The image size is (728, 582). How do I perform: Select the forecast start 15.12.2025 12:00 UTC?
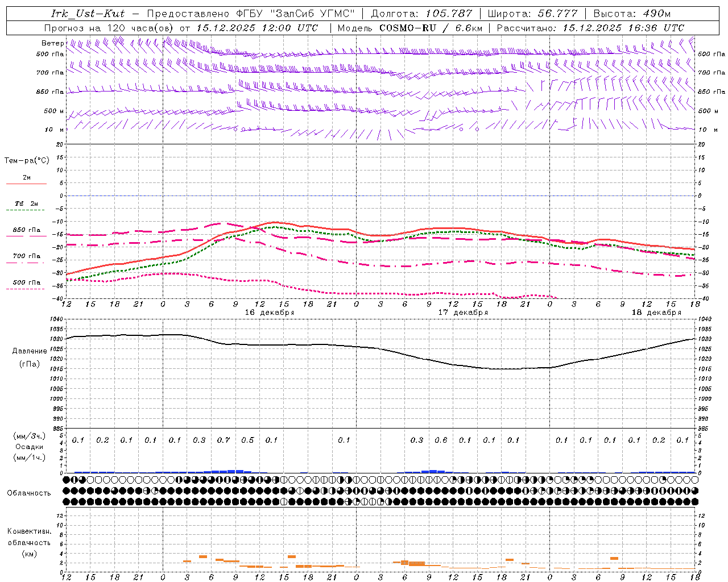point(257,28)
